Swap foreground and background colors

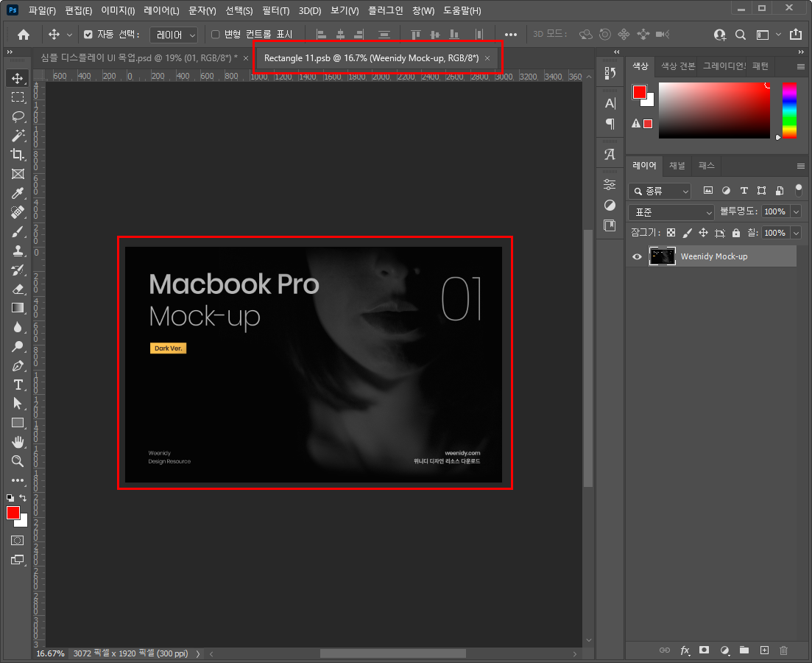click(x=23, y=498)
